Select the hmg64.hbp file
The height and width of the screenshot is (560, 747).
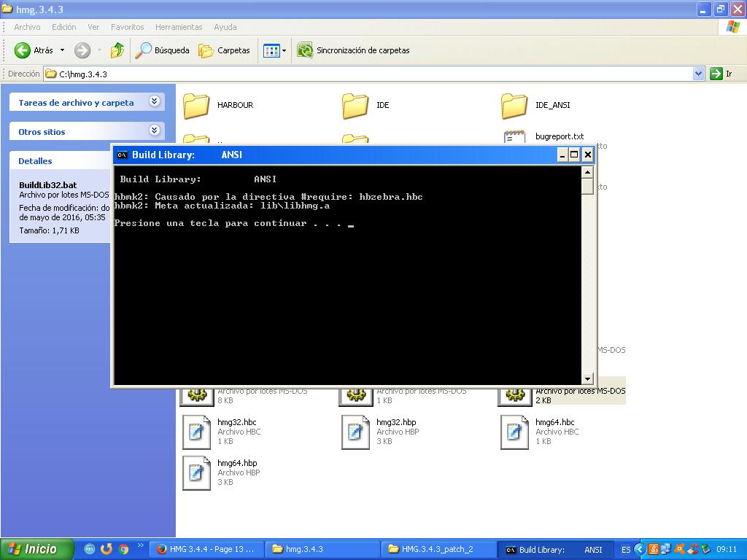[222, 472]
